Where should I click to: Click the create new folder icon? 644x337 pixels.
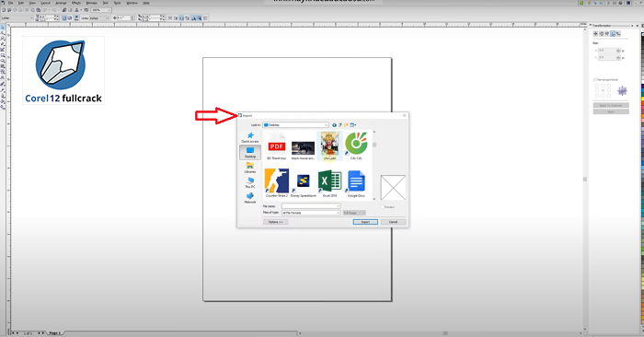(x=346, y=125)
